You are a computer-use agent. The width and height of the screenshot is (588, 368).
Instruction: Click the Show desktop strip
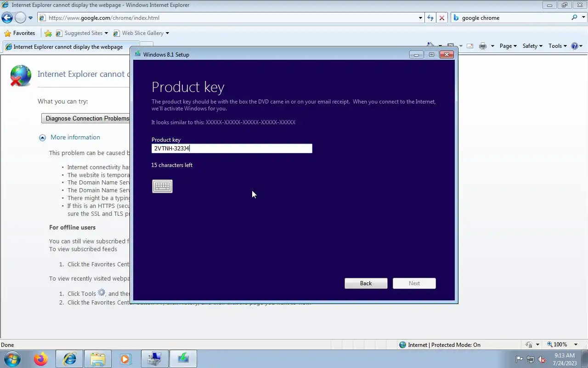coord(585,359)
